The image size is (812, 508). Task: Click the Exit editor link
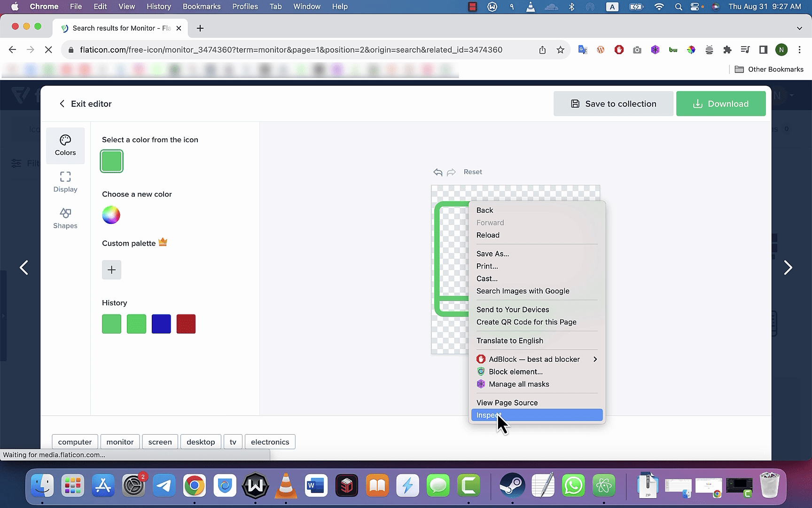[x=86, y=104]
